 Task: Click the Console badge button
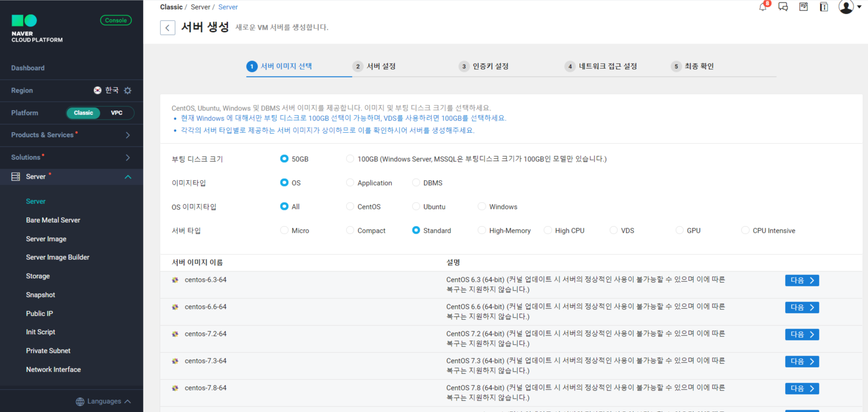click(116, 20)
